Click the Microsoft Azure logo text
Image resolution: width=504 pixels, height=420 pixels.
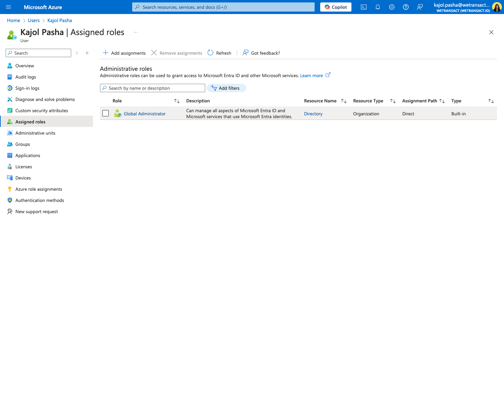[x=43, y=7]
